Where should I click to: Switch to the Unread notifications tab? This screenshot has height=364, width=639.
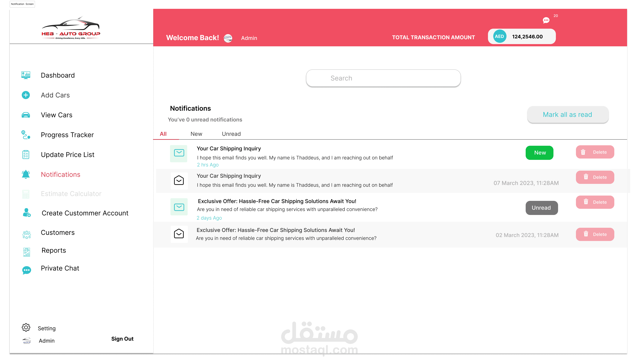(x=231, y=134)
